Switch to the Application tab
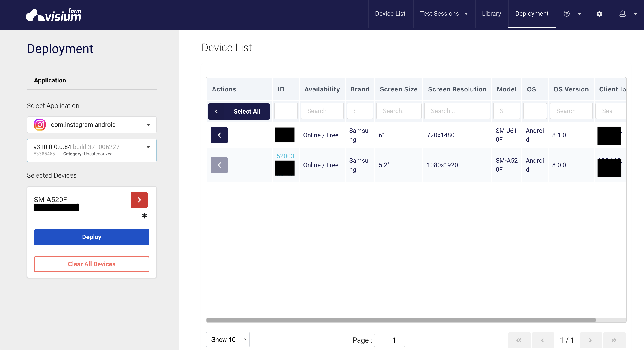The image size is (644, 350). 50,80
